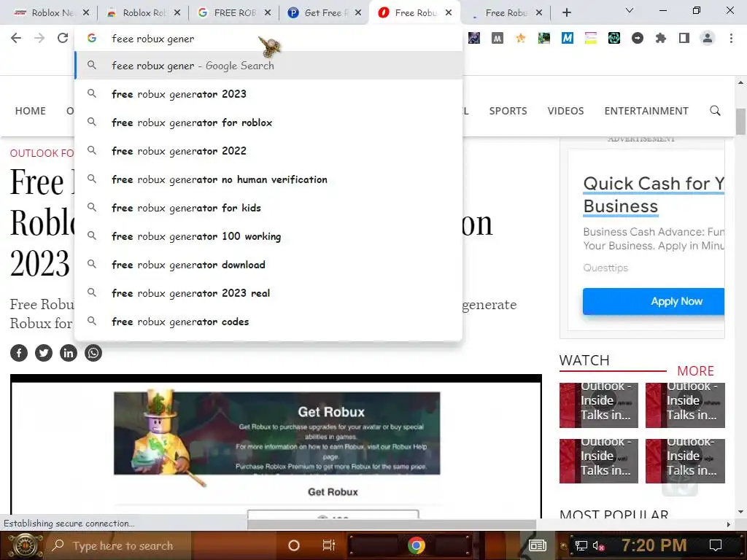Click the Apply Now ad button

(654, 301)
